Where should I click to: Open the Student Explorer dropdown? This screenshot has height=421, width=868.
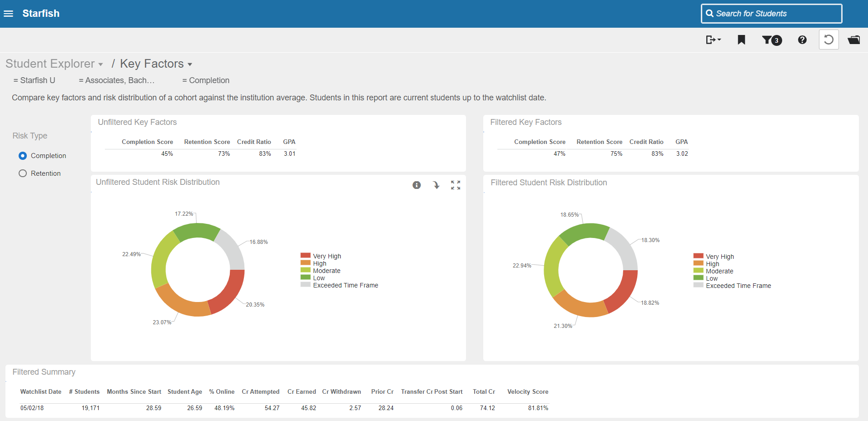pyautogui.click(x=55, y=64)
